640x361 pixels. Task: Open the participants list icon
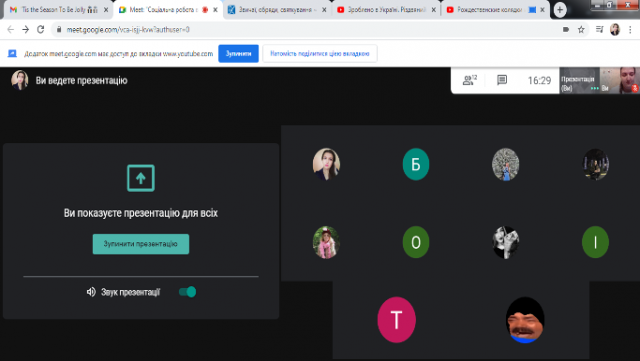coord(469,80)
